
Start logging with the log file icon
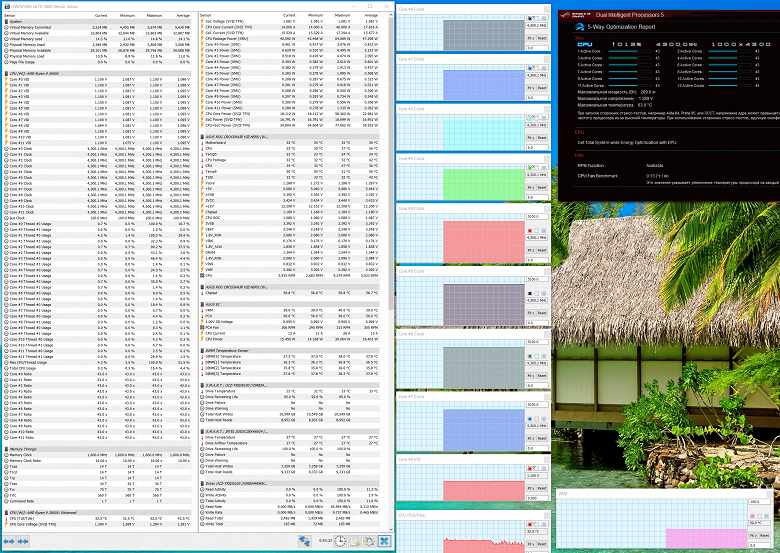tap(355, 541)
